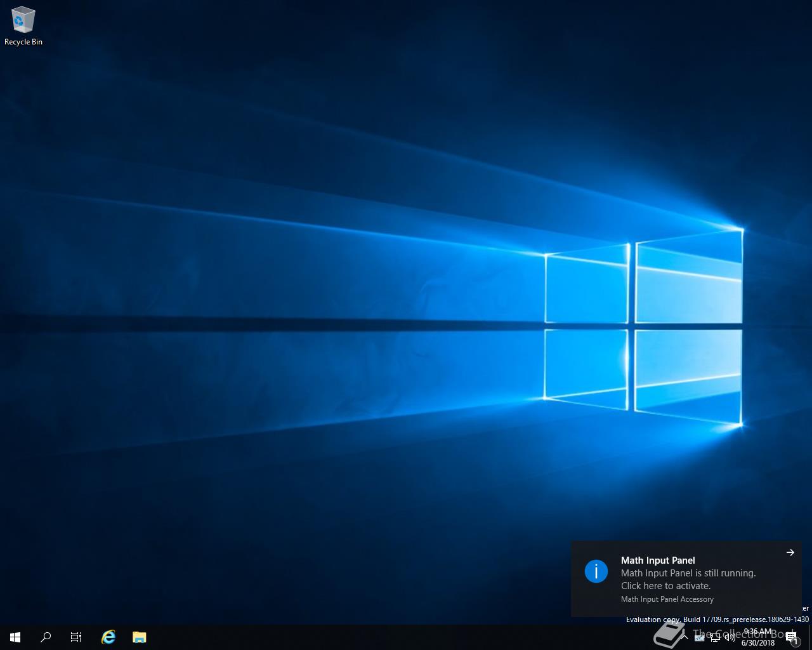The width and height of the screenshot is (812, 650).
Task: Click the 'Math Input Panel' notification title
Action: coord(658,560)
